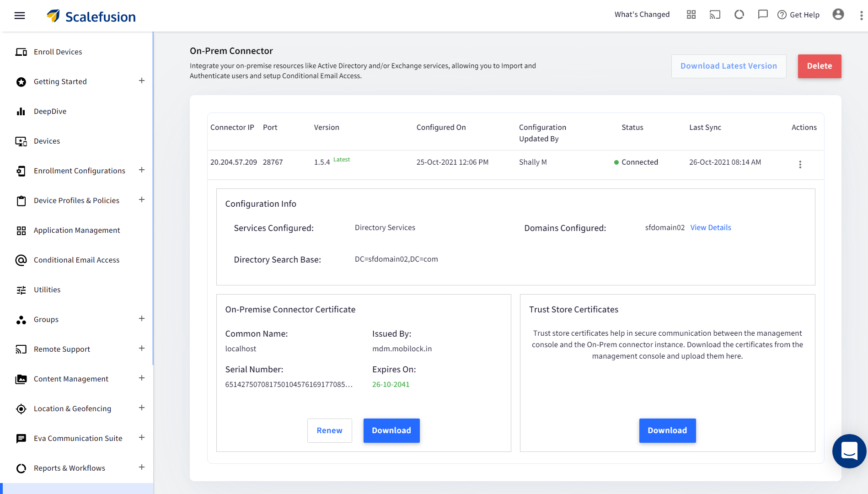Navigate to Devices
This screenshot has width=868, height=494.
click(47, 141)
